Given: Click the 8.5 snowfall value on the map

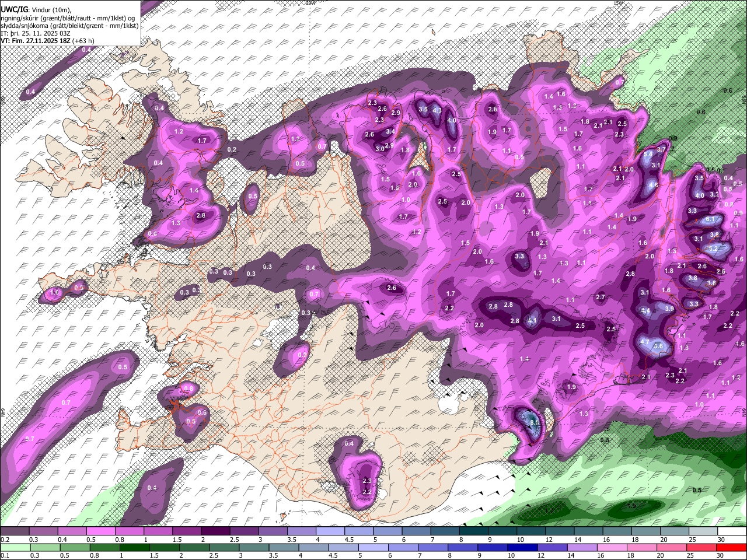Looking at the screenshot, I should 534,422.
